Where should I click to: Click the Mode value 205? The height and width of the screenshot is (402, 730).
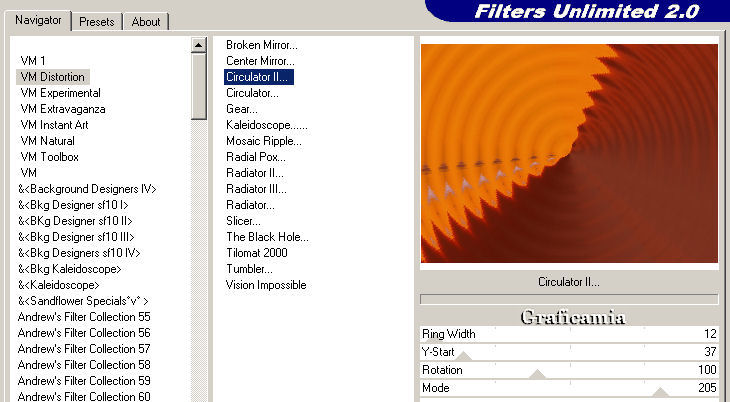coord(707,388)
